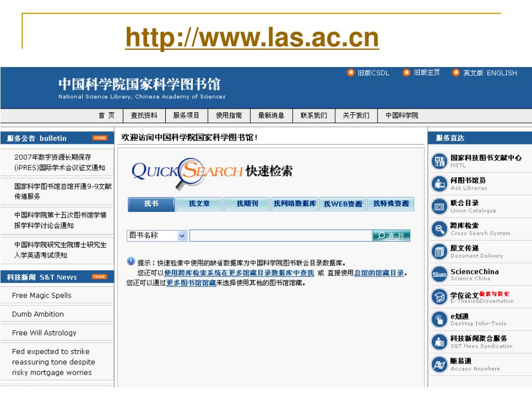532x399 pixels.
Task: Click the blue info hint icon
Action: click(130, 261)
